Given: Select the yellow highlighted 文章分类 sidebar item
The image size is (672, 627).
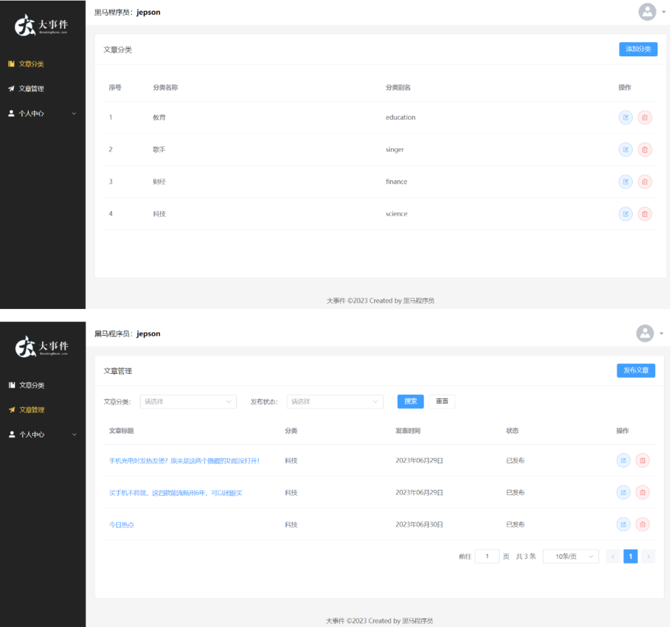Looking at the screenshot, I should (x=31, y=64).
